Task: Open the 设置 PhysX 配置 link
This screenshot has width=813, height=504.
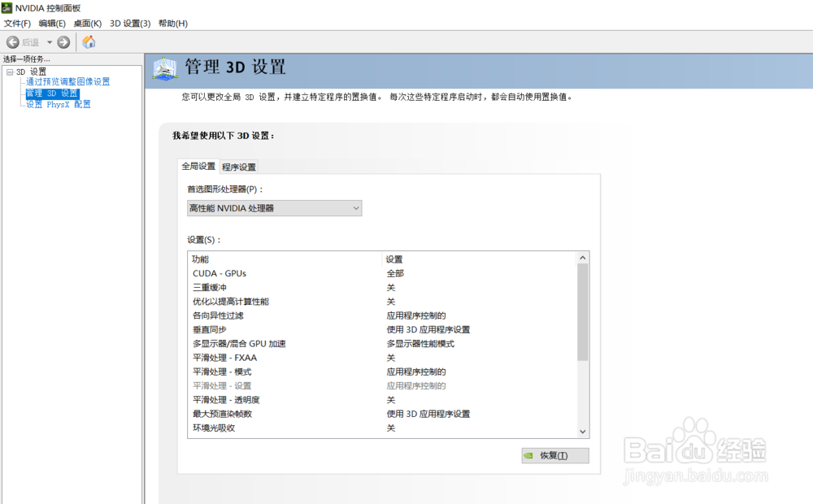Action: point(57,103)
